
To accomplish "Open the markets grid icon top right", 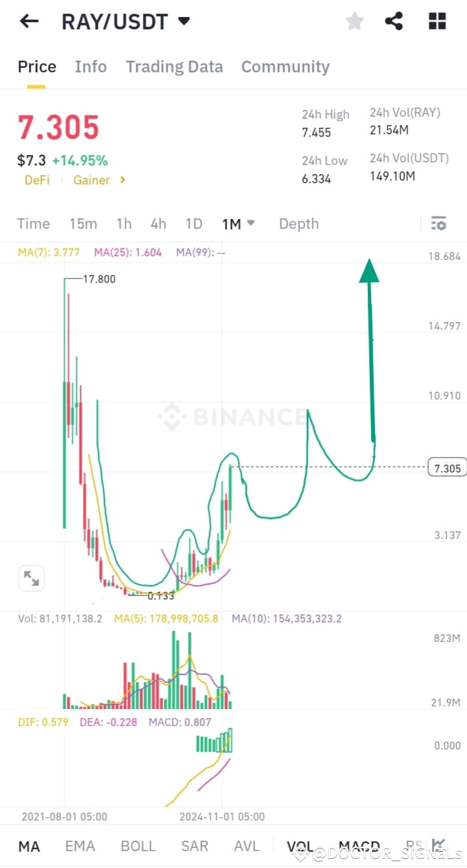I will click(x=436, y=20).
